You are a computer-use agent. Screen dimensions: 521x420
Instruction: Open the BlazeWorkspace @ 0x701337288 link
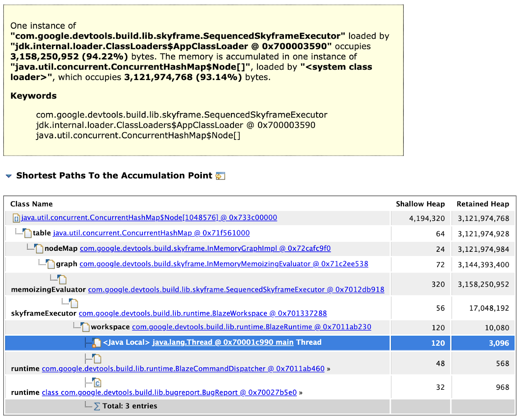point(203,313)
